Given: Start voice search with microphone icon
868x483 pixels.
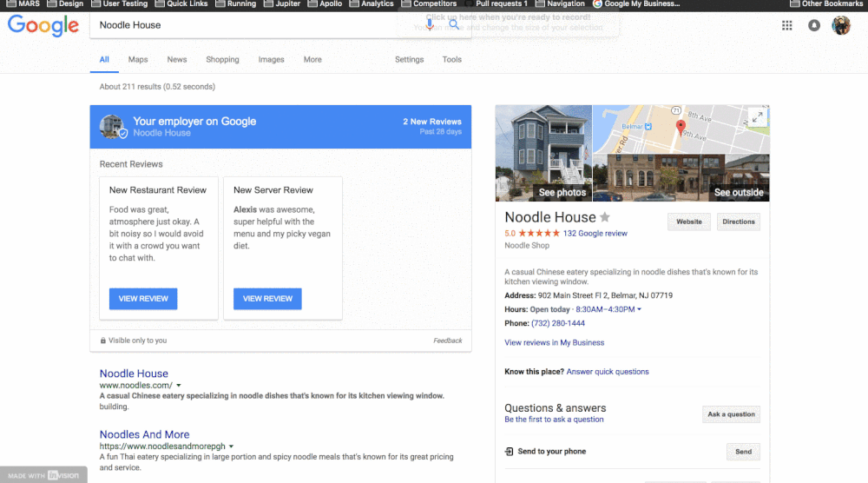Looking at the screenshot, I should [x=430, y=24].
